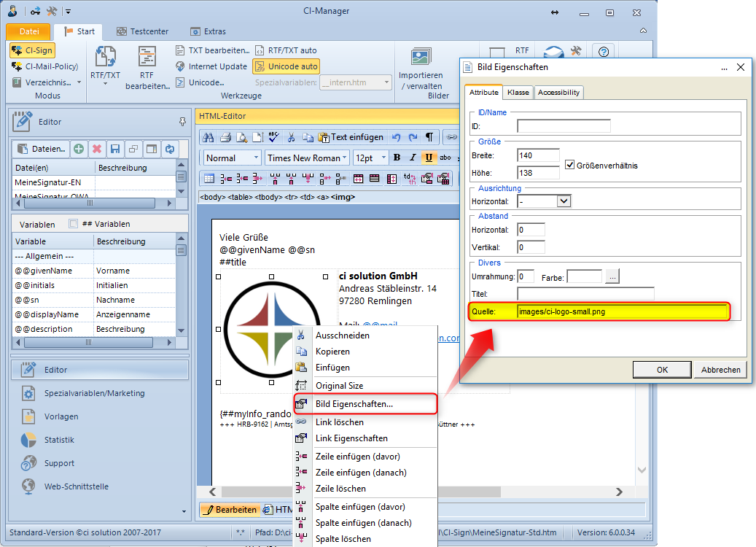The image size is (756, 547).
Task: Click the green add file icon
Action: (x=78, y=149)
